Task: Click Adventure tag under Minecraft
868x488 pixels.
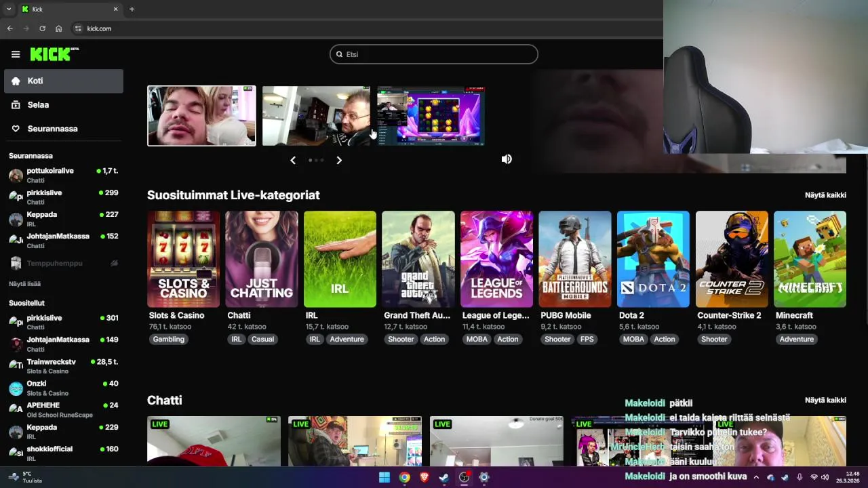Action: [796, 340]
